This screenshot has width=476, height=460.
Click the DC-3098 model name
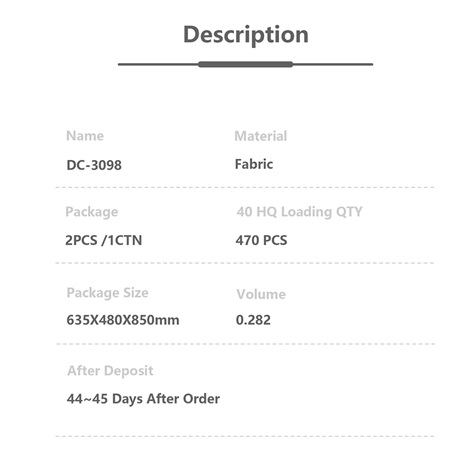(94, 165)
